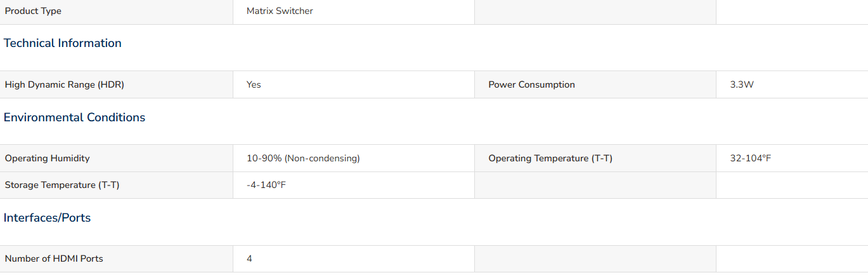Click empty cell beside HDMI ports value

click(x=595, y=258)
